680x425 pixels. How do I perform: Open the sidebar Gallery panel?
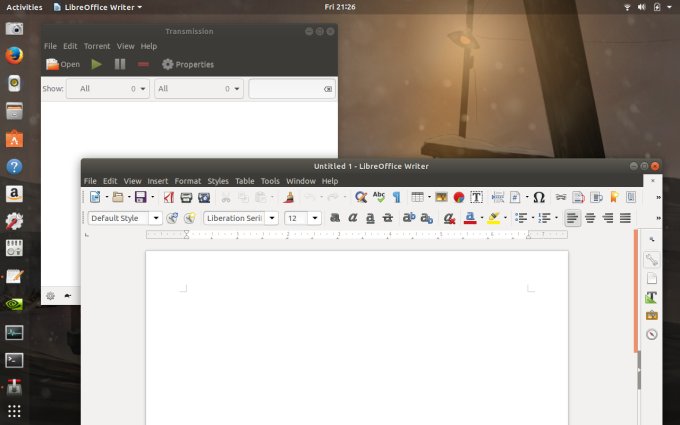tap(652, 315)
